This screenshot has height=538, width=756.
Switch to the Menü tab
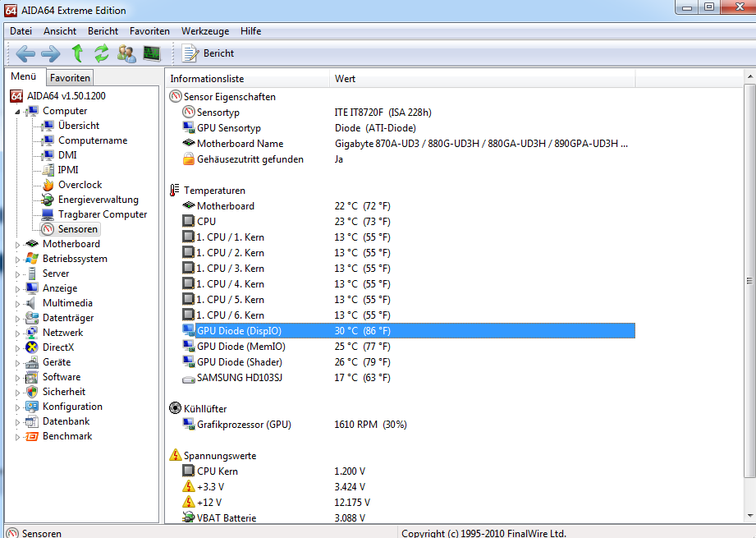(x=24, y=76)
